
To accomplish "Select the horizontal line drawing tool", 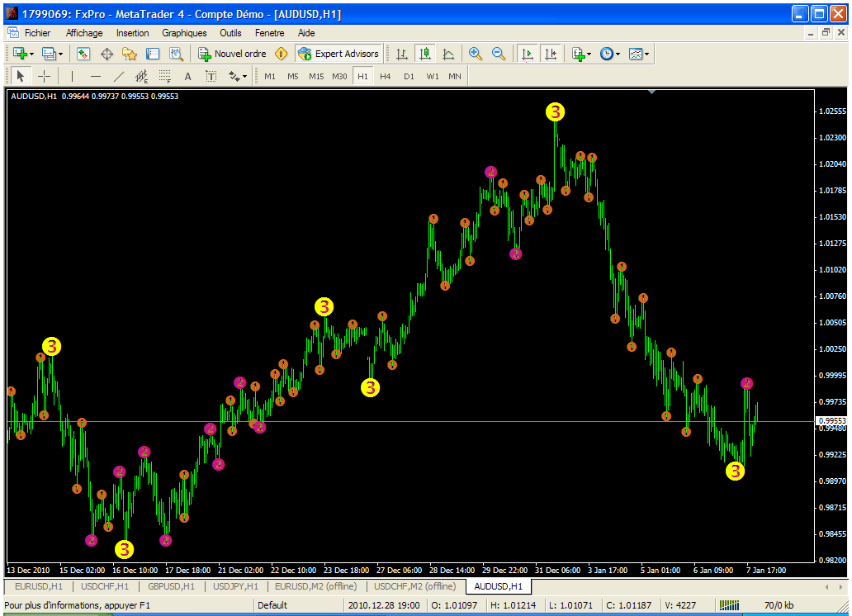I will tap(95, 76).
